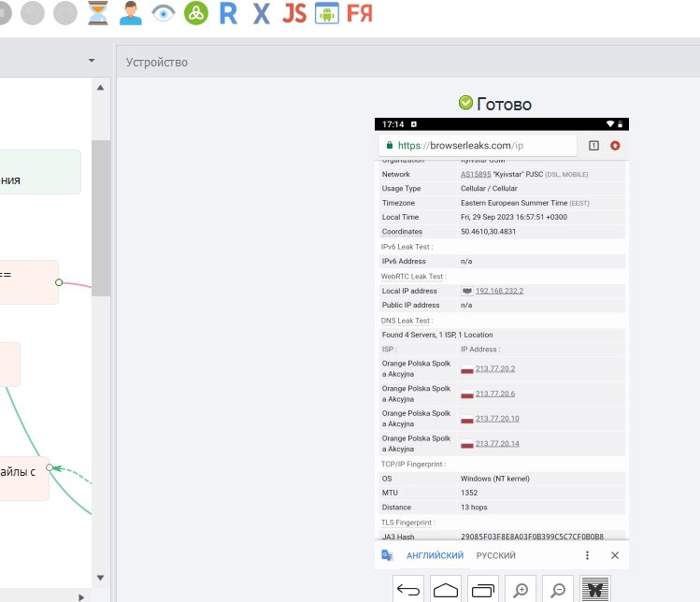The width and height of the screenshot is (700, 602).
Task: Click the grey redo arrow icon
Action: tap(65, 13)
